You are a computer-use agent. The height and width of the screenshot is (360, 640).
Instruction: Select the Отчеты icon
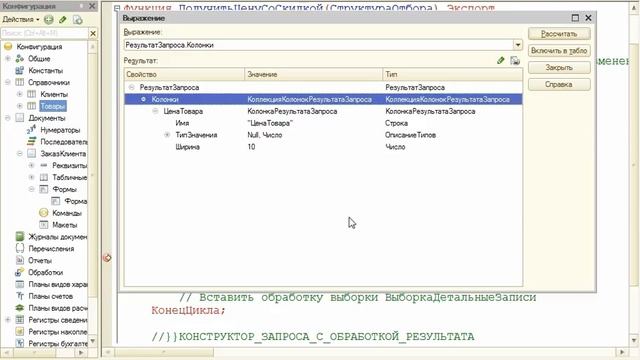tap(20, 260)
